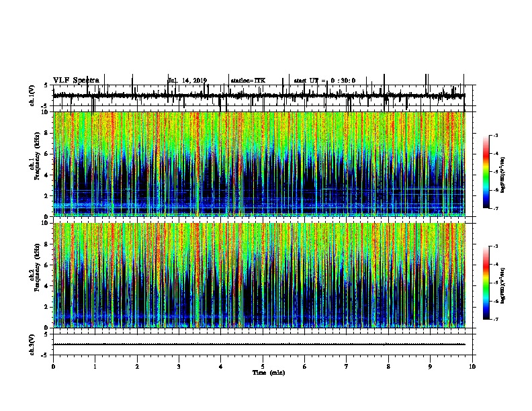
Task: Click the "-5" label on ch.1 color scale
Action: (496, 172)
